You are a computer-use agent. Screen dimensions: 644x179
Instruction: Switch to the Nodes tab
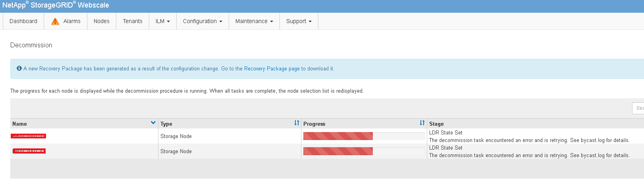pos(102,21)
